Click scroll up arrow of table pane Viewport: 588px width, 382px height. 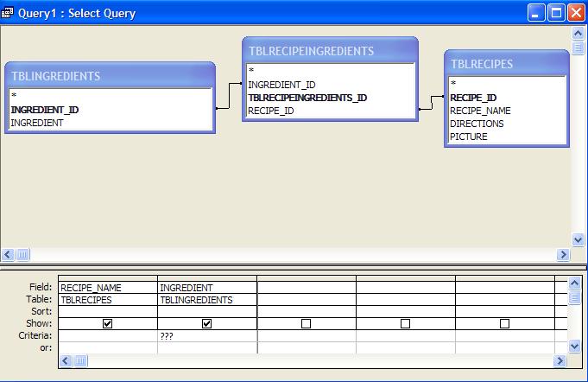tap(578, 34)
